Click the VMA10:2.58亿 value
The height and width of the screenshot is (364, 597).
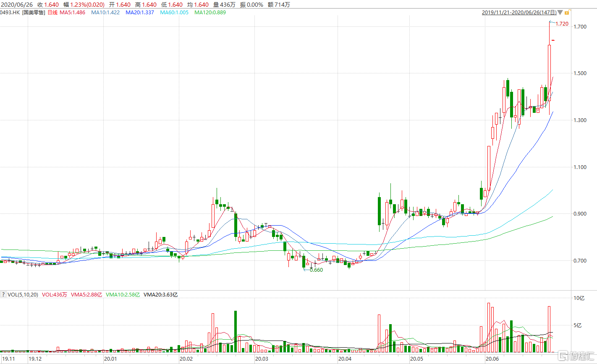click(x=123, y=295)
